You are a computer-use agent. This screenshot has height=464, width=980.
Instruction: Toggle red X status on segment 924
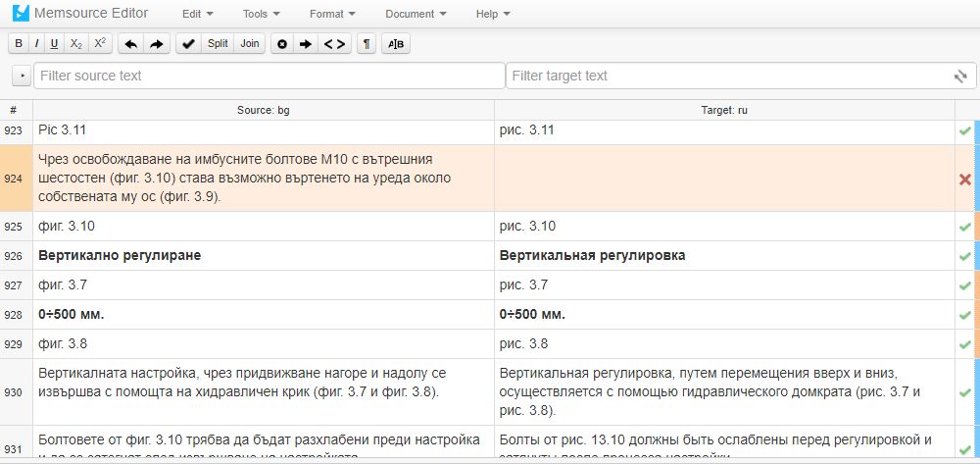click(x=965, y=179)
